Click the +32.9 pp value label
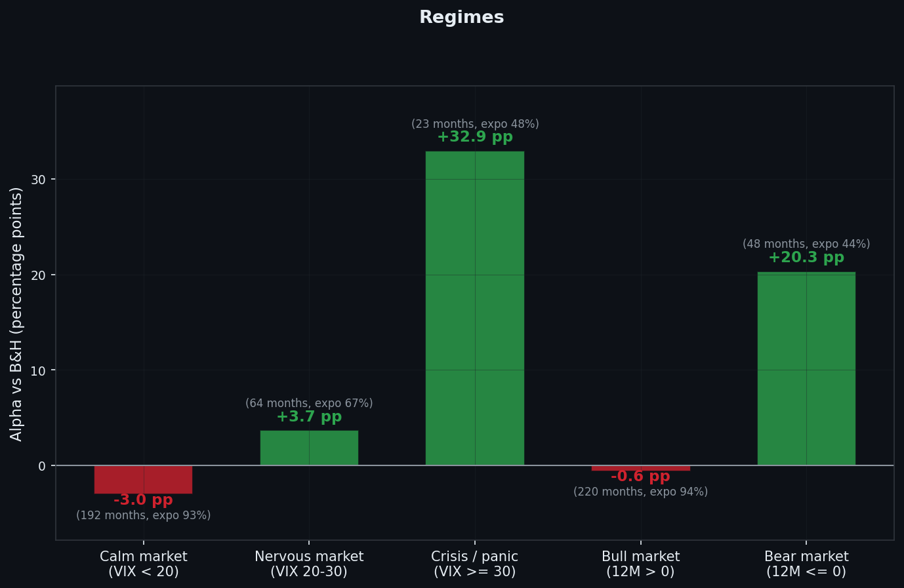This screenshot has width=904, height=588. click(x=474, y=137)
